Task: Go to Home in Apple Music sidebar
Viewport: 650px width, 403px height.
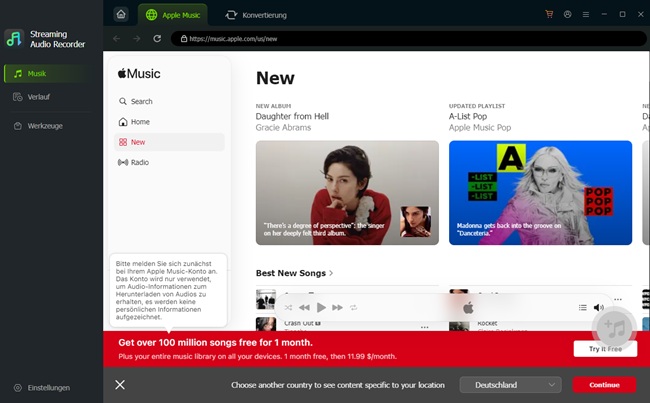Action: (x=169, y=121)
